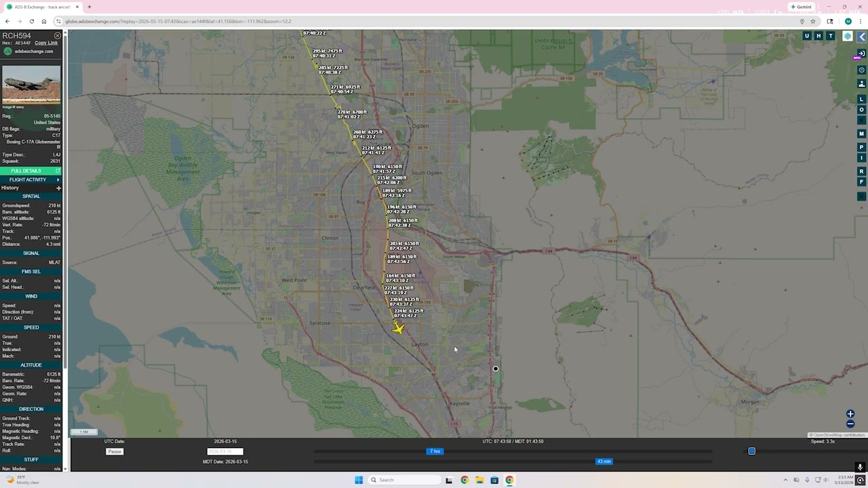Open the Gemini button in Chrome

click(801, 7)
